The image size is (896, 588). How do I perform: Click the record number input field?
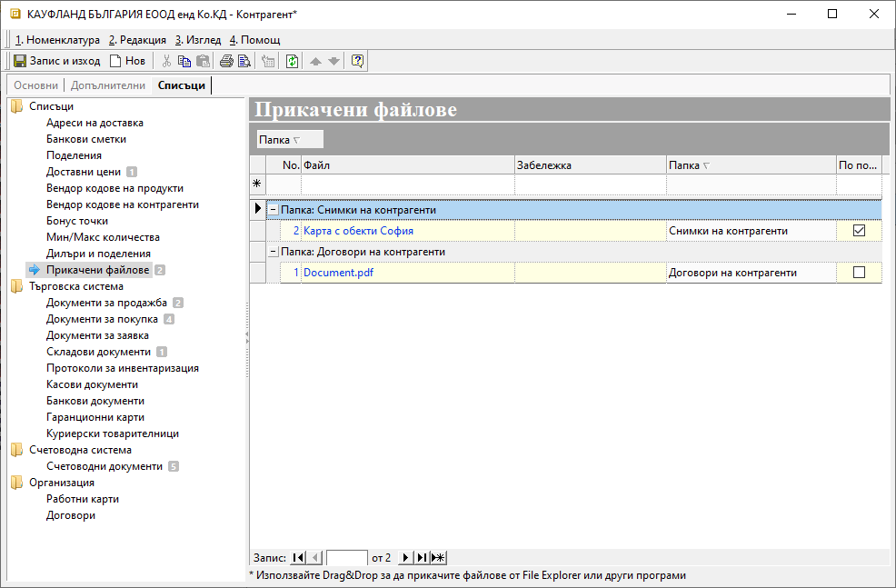pos(346,557)
